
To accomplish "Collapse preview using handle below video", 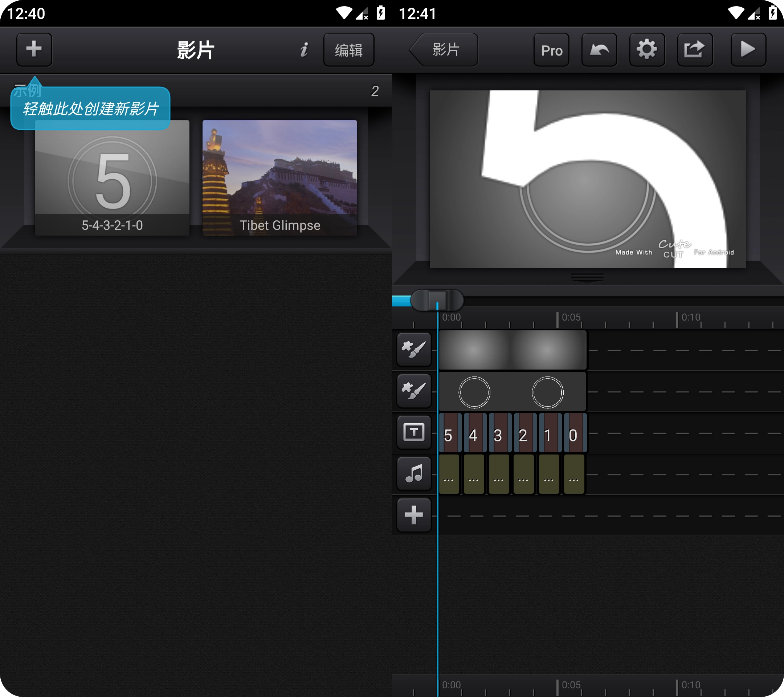I will tap(587, 277).
